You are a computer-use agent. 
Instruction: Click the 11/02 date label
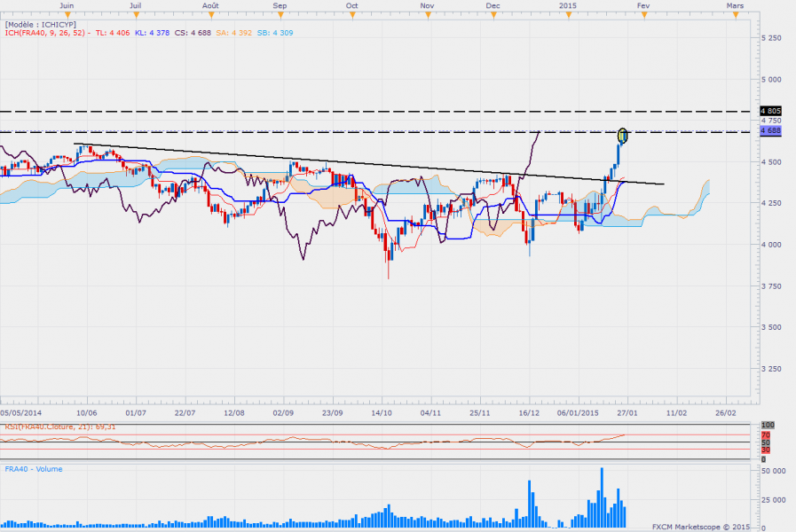pyautogui.click(x=677, y=413)
